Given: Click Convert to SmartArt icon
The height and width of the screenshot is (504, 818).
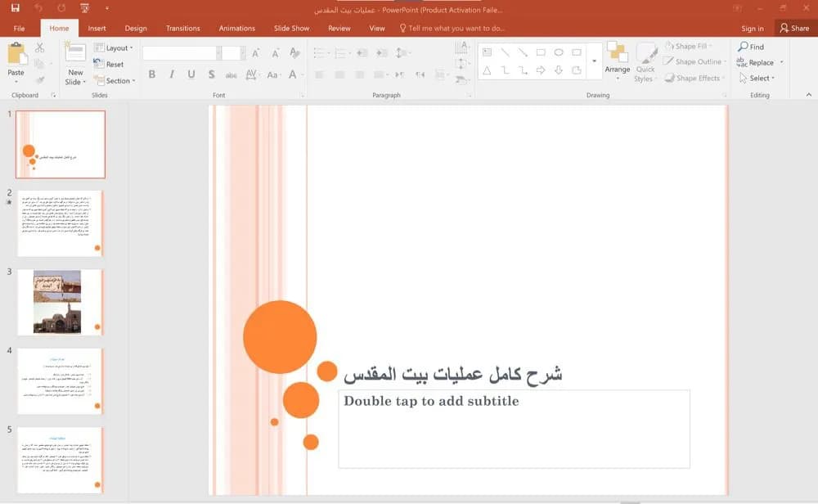Looking at the screenshot, I should [461, 80].
